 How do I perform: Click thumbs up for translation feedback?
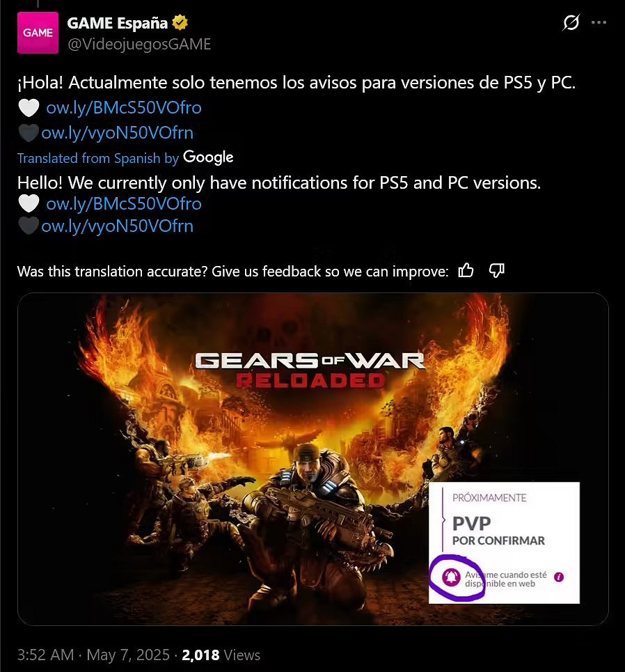point(466,270)
